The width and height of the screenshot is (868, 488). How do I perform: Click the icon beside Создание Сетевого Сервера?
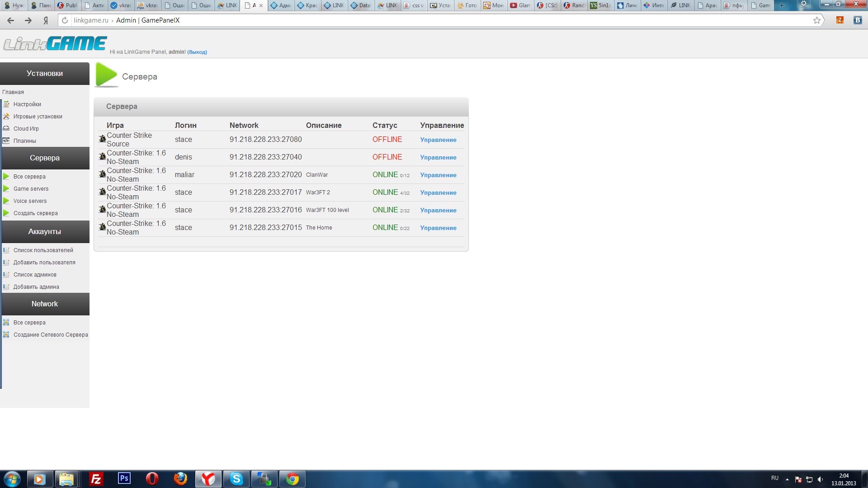[6, 334]
